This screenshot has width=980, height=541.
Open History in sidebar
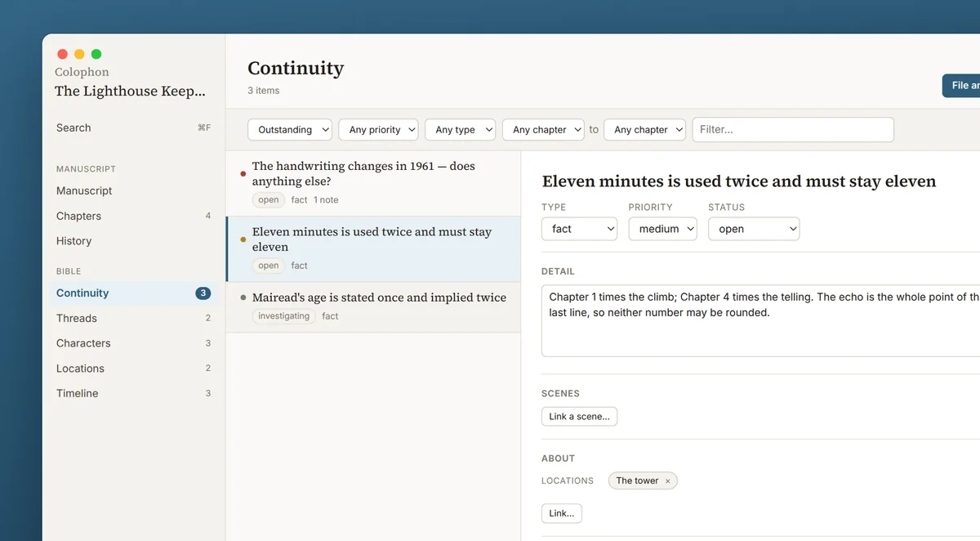(x=133, y=241)
